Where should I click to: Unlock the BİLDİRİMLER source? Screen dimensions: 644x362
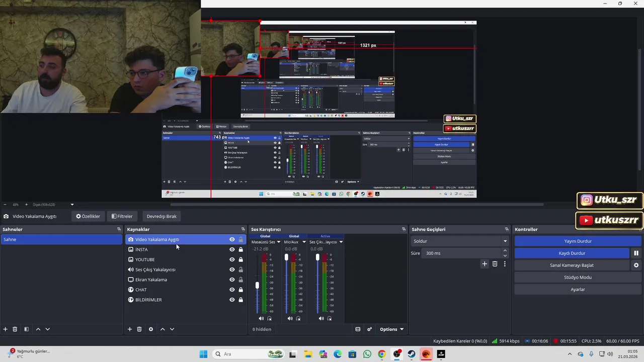pyautogui.click(x=240, y=300)
